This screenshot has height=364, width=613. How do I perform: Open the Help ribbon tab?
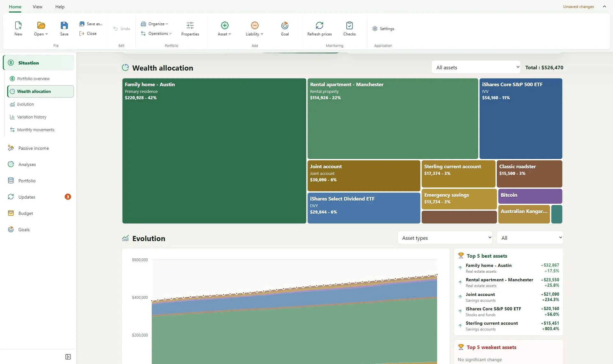coord(60,7)
